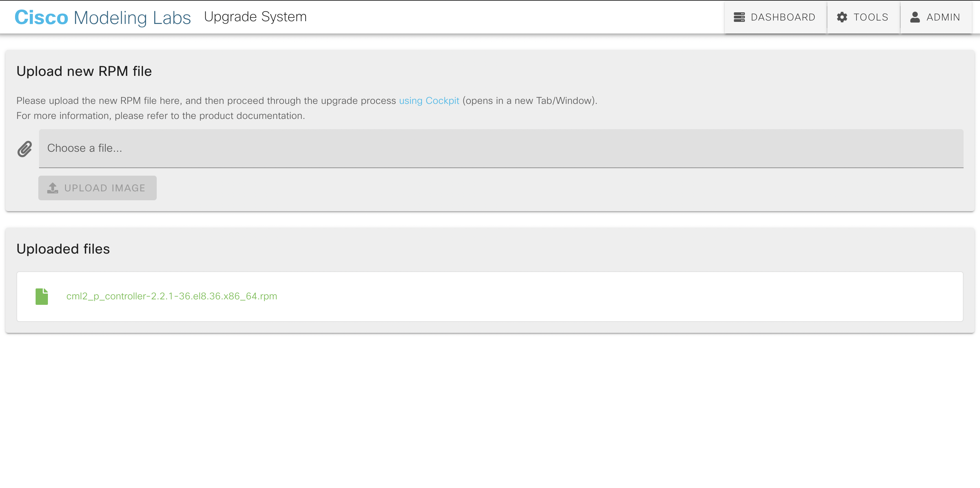This screenshot has width=980, height=488.
Task: Click the paperclip attachment icon
Action: click(25, 149)
